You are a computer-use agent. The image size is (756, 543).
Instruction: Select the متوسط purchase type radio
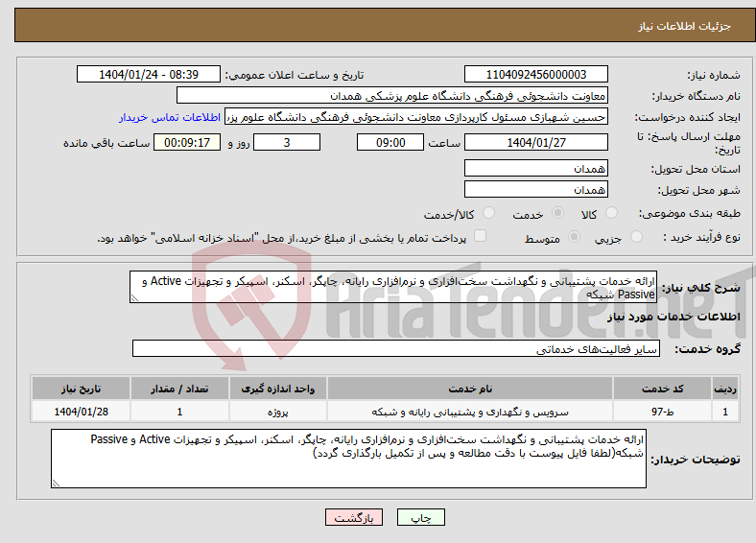pos(574,236)
